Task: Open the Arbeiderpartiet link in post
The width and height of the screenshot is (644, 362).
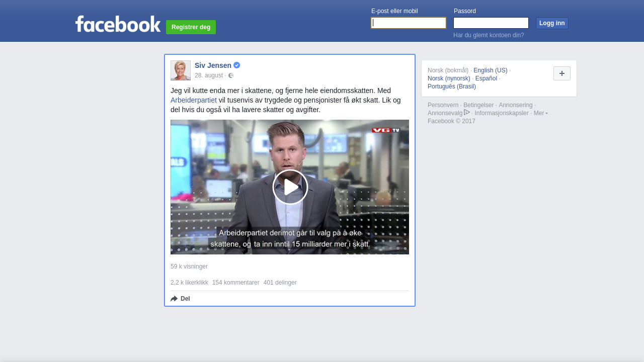Action: pyautogui.click(x=194, y=100)
